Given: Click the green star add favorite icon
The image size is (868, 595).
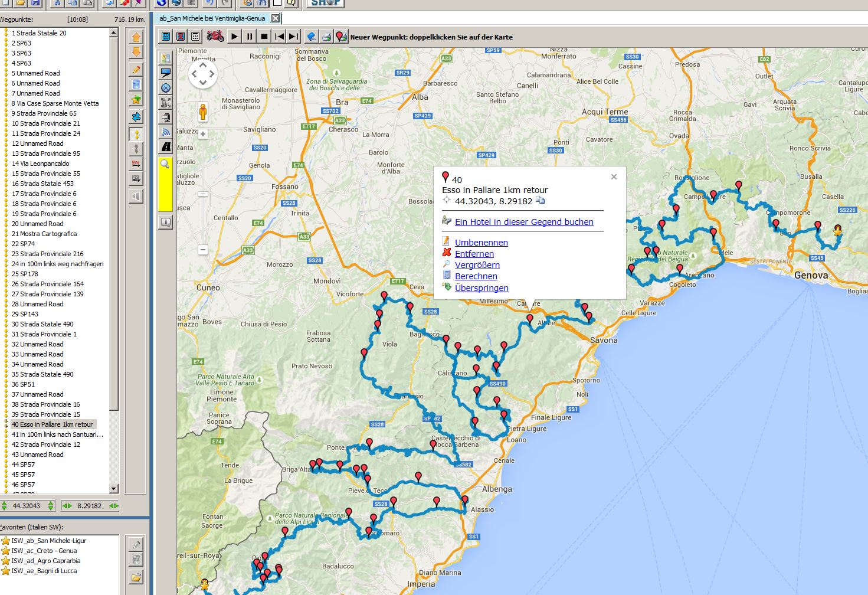Looking at the screenshot, I should 136,99.
